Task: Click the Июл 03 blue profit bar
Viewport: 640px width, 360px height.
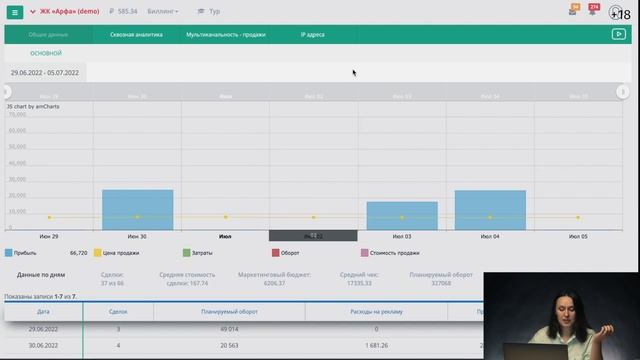Action: pos(402,216)
